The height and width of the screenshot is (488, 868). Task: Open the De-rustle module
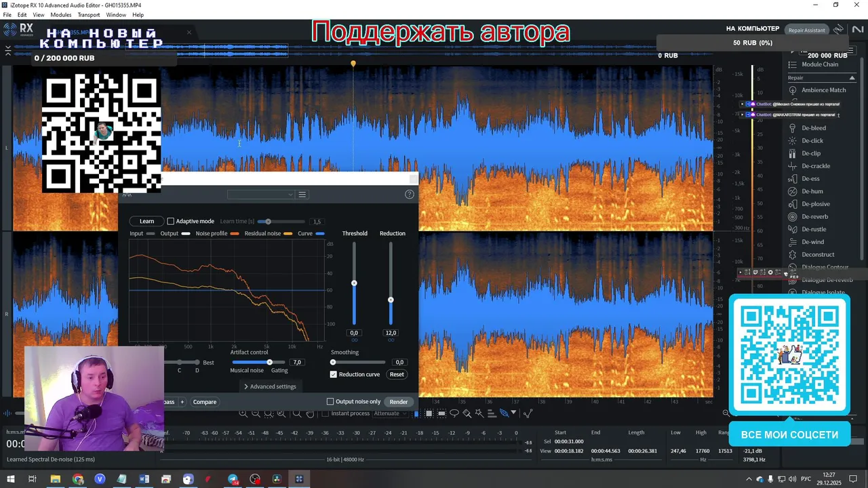pos(813,229)
